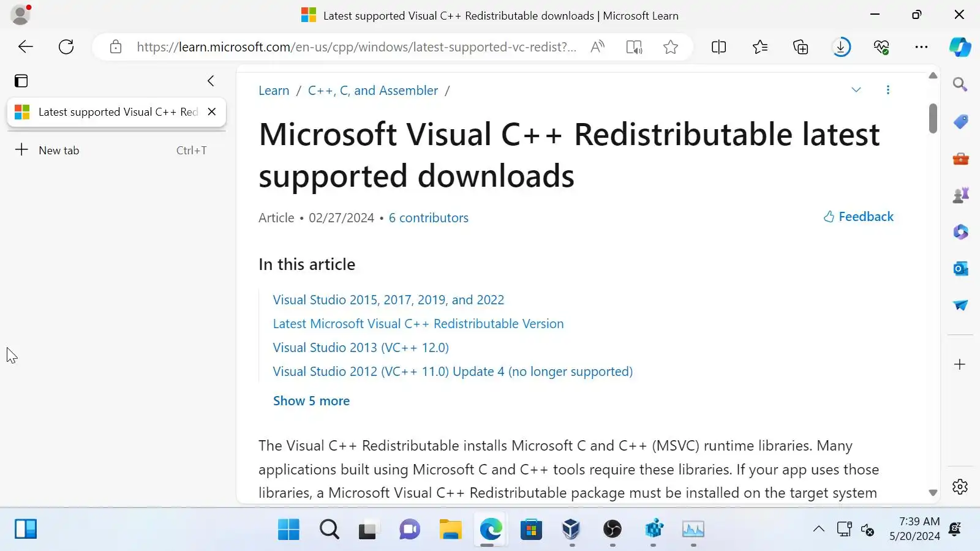The height and width of the screenshot is (551, 980).
Task: Refresh the current page
Action: tap(66, 47)
